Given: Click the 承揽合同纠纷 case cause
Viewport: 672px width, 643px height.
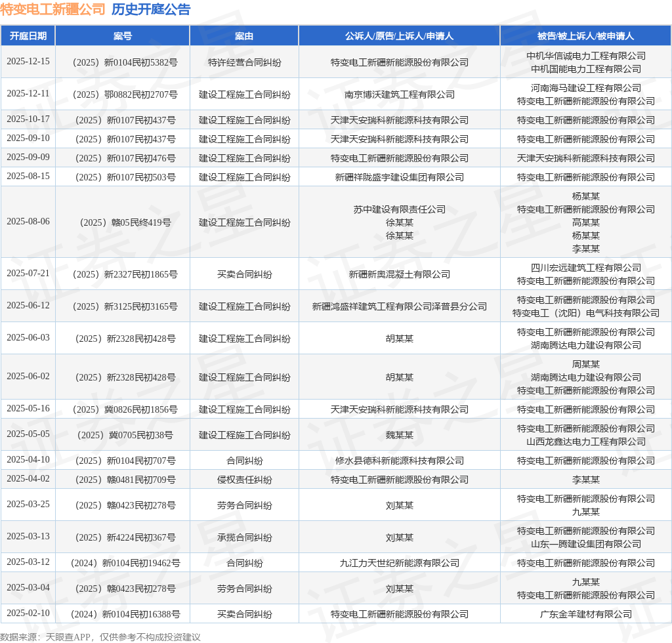Looking at the screenshot, I should 244,537.
